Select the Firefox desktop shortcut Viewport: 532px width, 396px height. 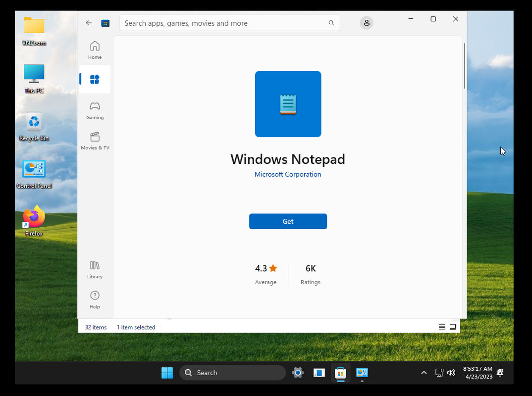point(34,221)
